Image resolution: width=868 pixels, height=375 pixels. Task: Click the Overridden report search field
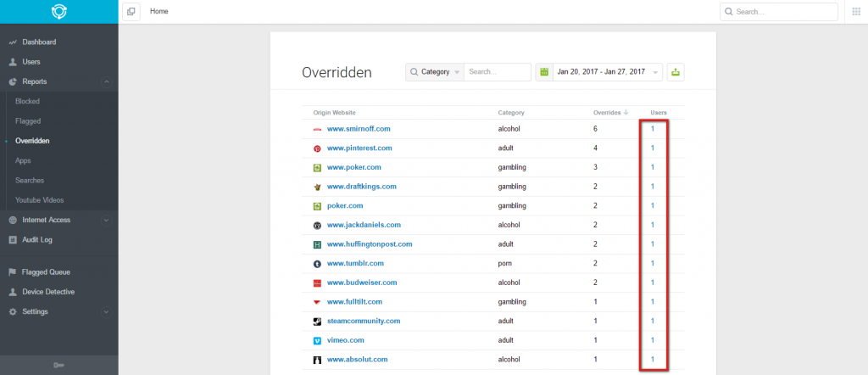point(497,72)
